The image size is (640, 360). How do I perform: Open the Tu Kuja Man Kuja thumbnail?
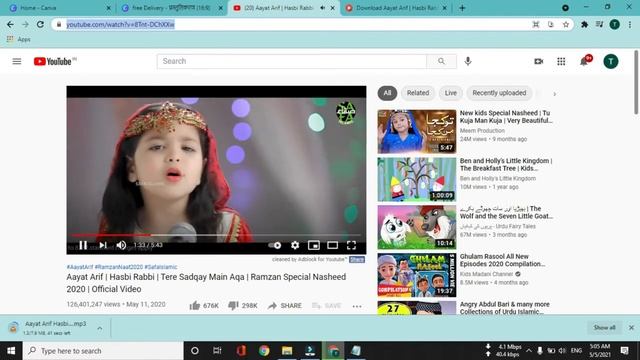click(417, 131)
